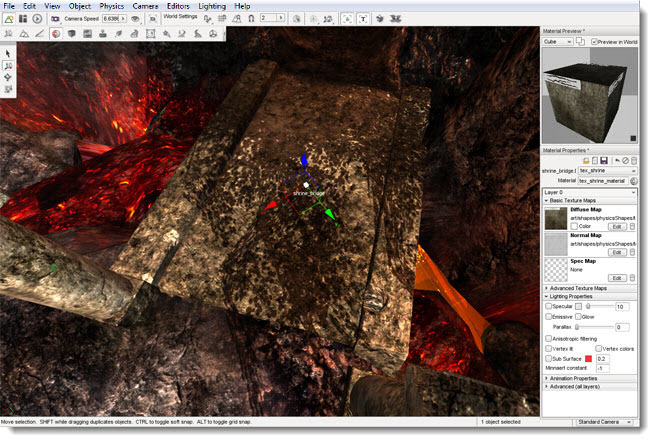The image size is (655, 442).
Task: Enable the Glow checkbox
Action: pos(578,317)
